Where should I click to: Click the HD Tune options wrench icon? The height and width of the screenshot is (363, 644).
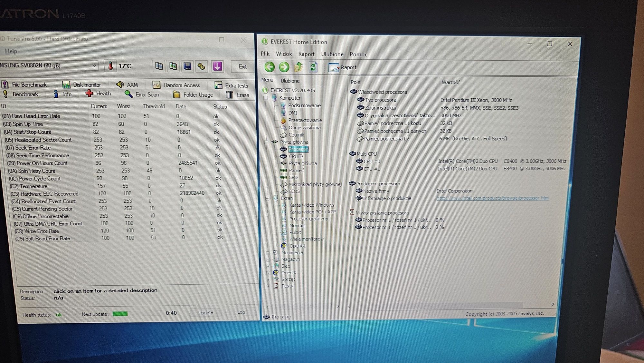pos(202,66)
